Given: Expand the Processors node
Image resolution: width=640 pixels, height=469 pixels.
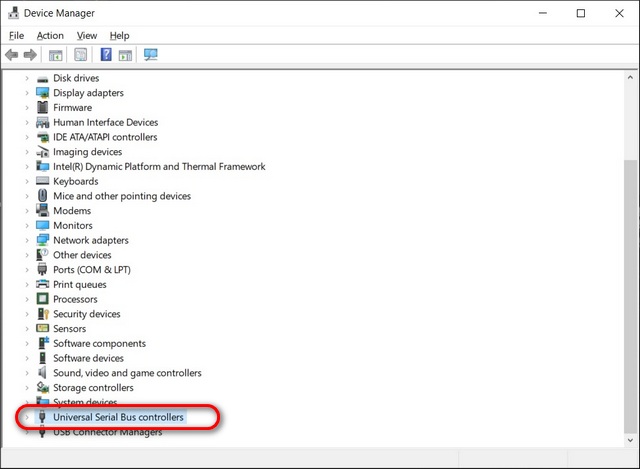Looking at the screenshot, I should 27,299.
